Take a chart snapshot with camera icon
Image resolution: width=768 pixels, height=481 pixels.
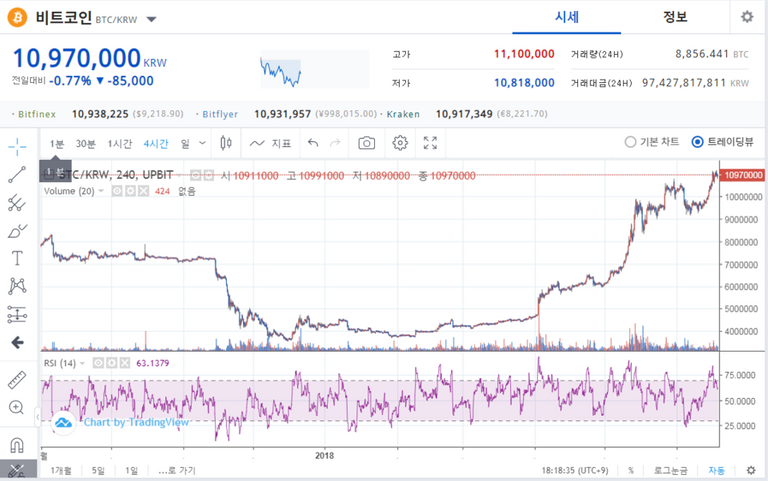(366, 143)
